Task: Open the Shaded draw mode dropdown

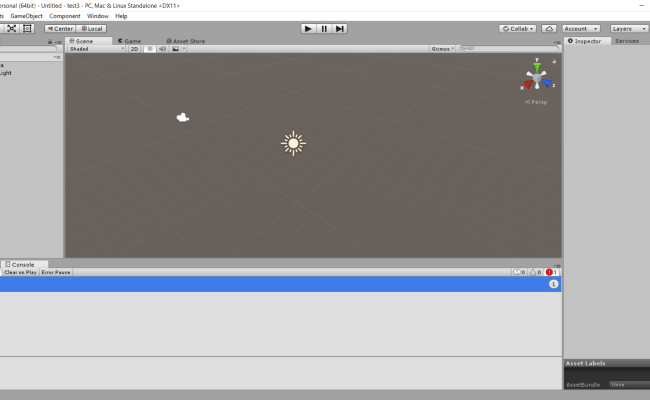Action: [x=97, y=49]
